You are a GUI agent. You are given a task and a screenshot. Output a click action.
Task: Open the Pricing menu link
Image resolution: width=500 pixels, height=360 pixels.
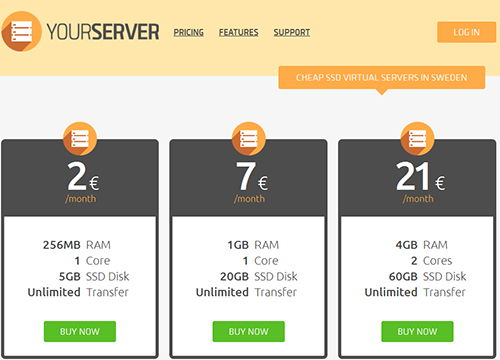click(x=189, y=32)
